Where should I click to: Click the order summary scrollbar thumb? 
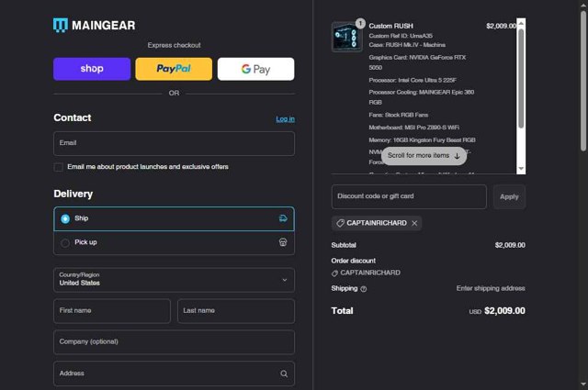point(521,78)
